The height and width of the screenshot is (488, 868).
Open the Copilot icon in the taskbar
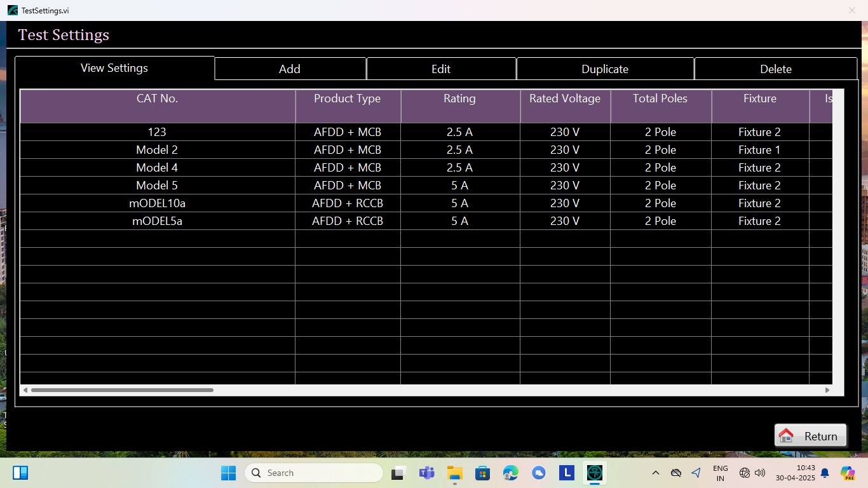pos(848,473)
